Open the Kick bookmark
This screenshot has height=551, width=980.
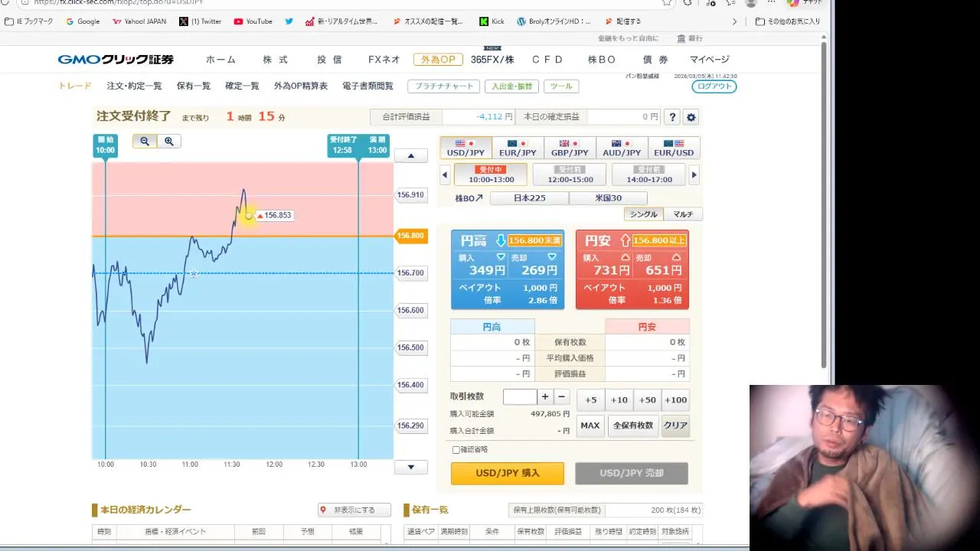492,21
